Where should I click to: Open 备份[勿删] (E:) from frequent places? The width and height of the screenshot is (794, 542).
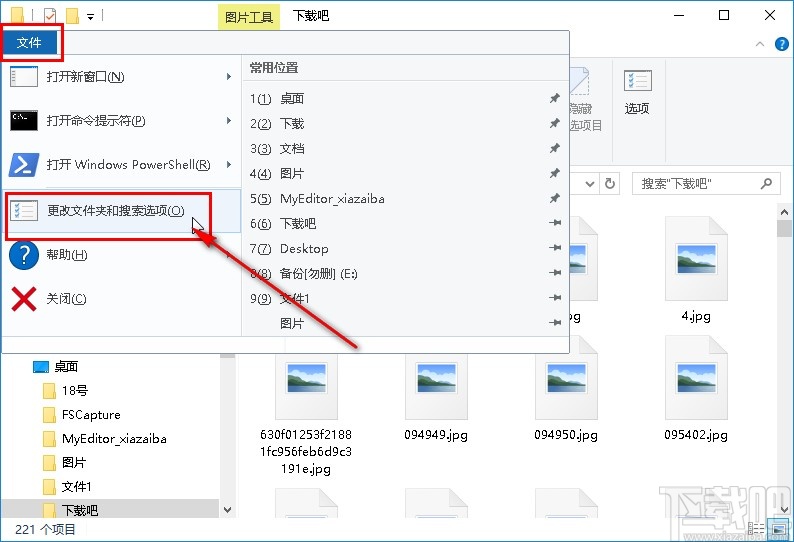click(405, 274)
